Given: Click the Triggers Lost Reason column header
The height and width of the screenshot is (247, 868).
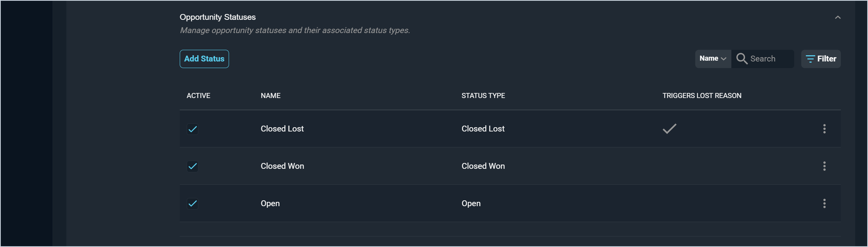Looking at the screenshot, I should [x=701, y=96].
